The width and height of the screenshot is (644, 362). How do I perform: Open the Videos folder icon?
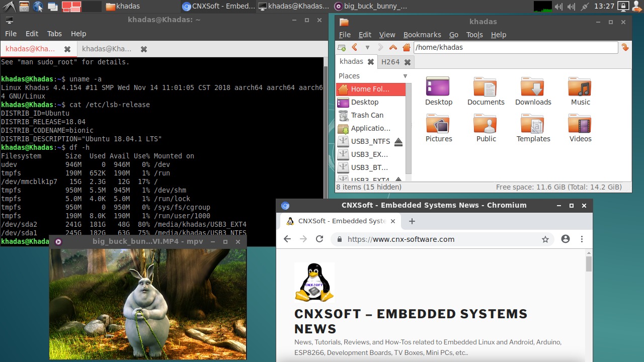(x=580, y=128)
